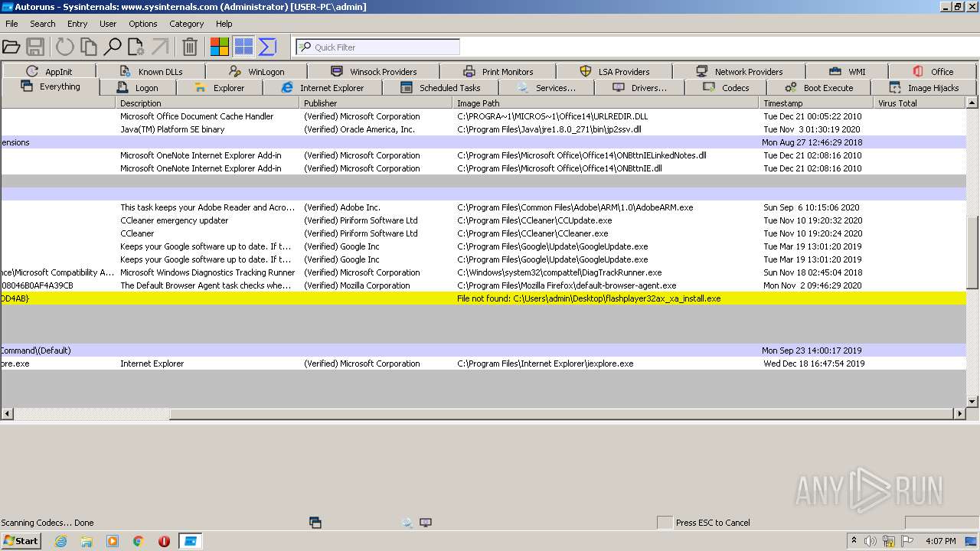Open the Options menu
Screen dimensions: 980x551
(x=143, y=24)
